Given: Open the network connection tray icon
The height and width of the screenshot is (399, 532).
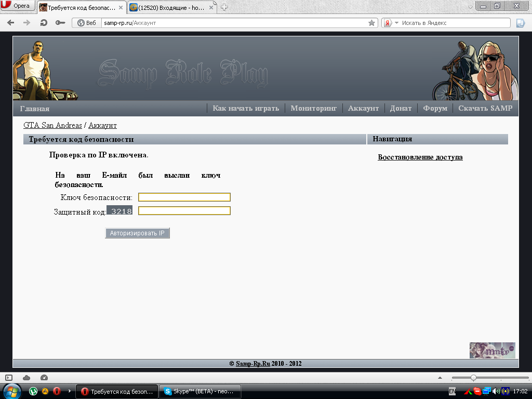Looking at the screenshot, I should coord(486,391).
